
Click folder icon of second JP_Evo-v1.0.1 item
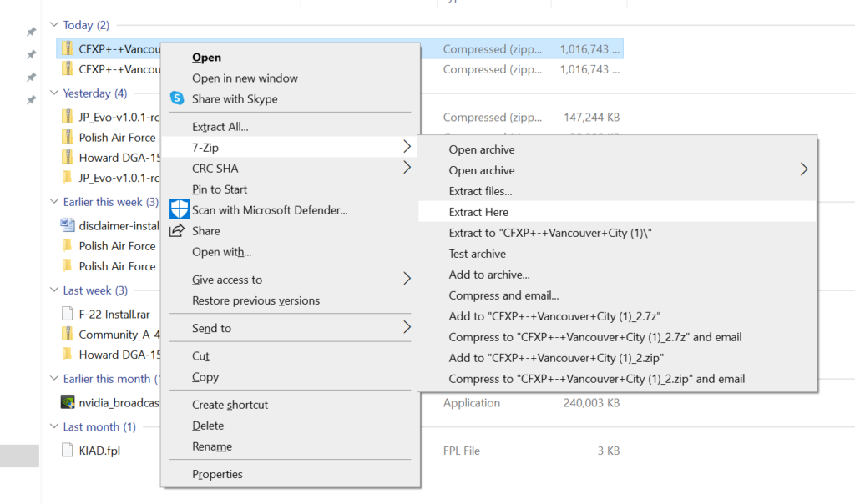[68, 177]
